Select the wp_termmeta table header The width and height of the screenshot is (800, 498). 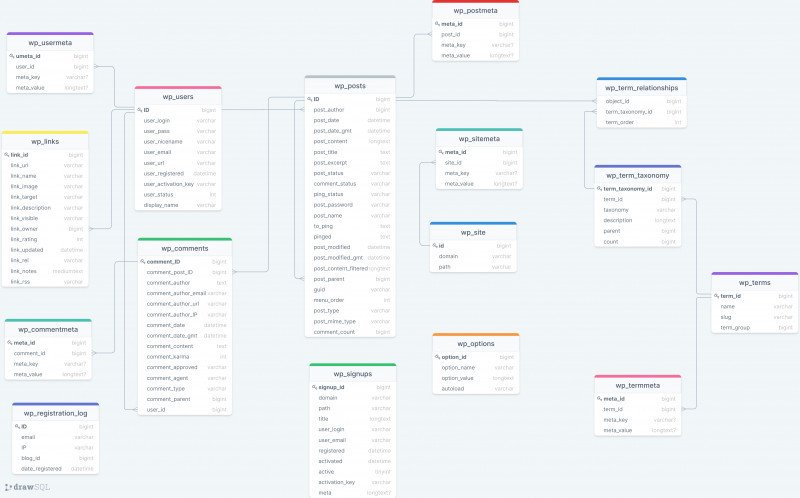tap(638, 386)
